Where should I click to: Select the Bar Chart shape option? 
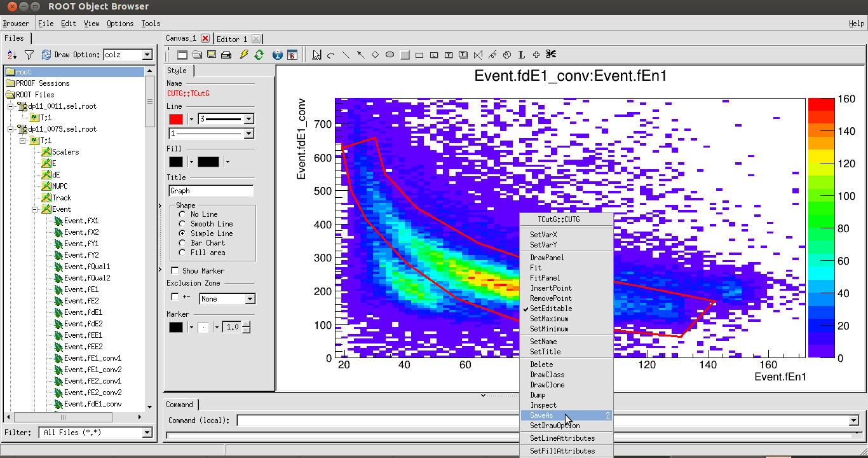[x=182, y=243]
